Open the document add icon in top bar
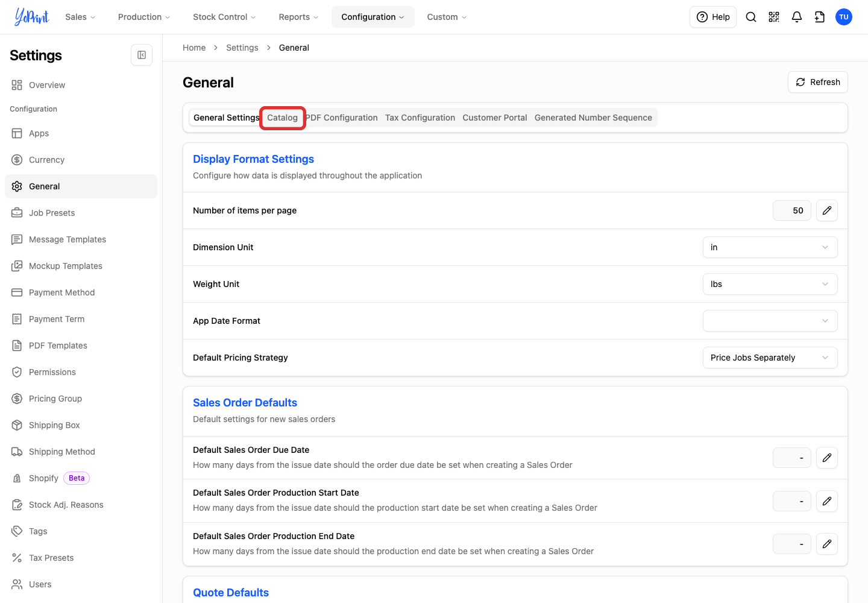 click(x=820, y=17)
